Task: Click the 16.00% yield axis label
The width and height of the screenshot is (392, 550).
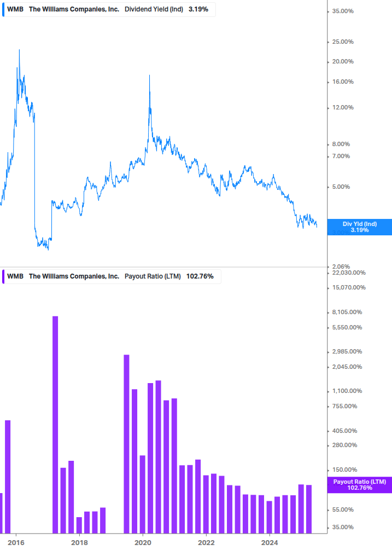Action: tap(343, 82)
